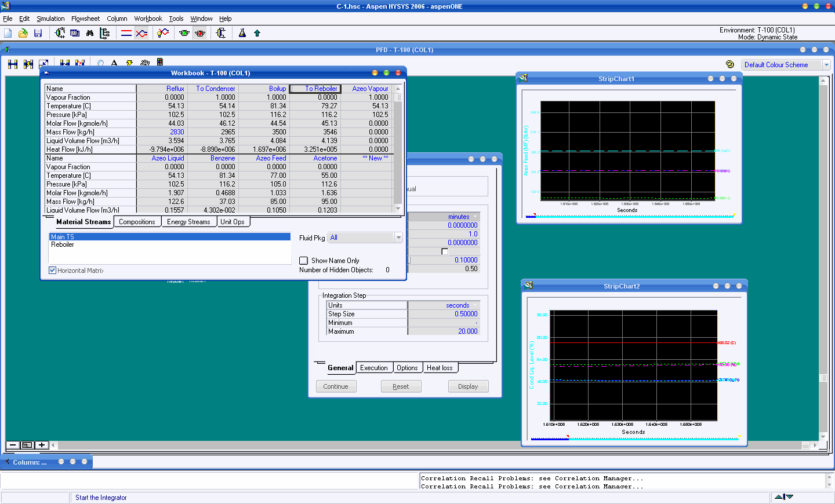Toggle the Horizontal Matrix checkbox
The image size is (835, 504).
[x=53, y=271]
